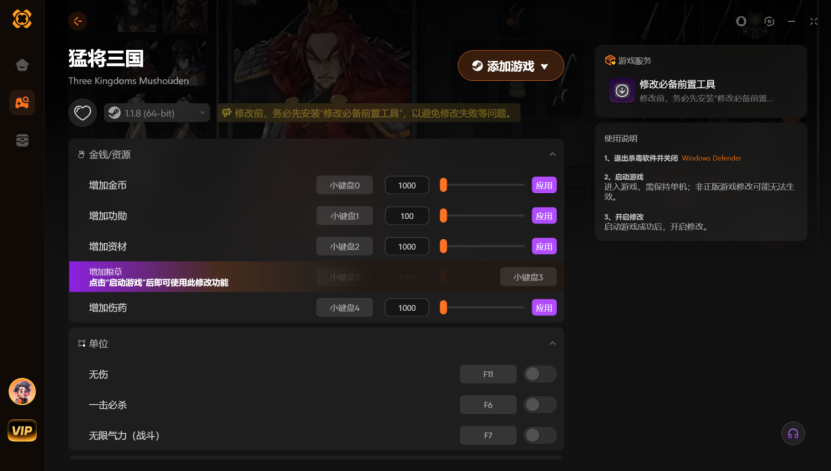Collapse the 单位 section chevron
831x471 pixels.
[x=552, y=343]
